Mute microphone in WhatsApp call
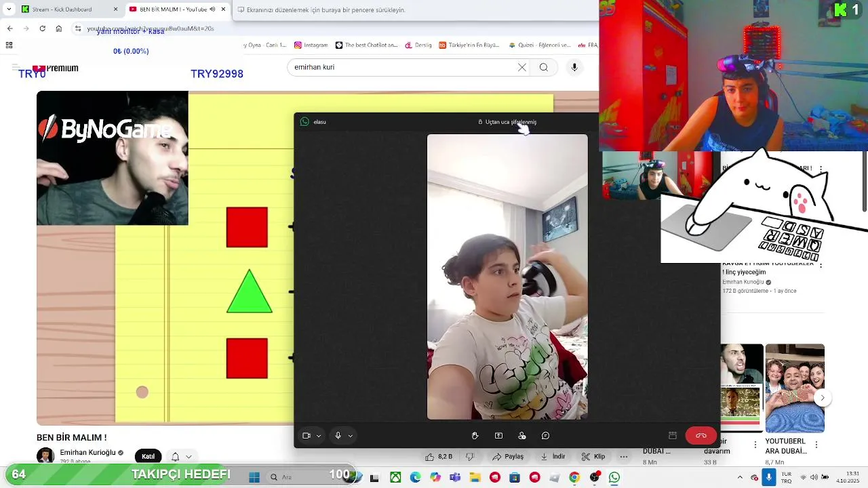868x488 pixels. pos(338,436)
